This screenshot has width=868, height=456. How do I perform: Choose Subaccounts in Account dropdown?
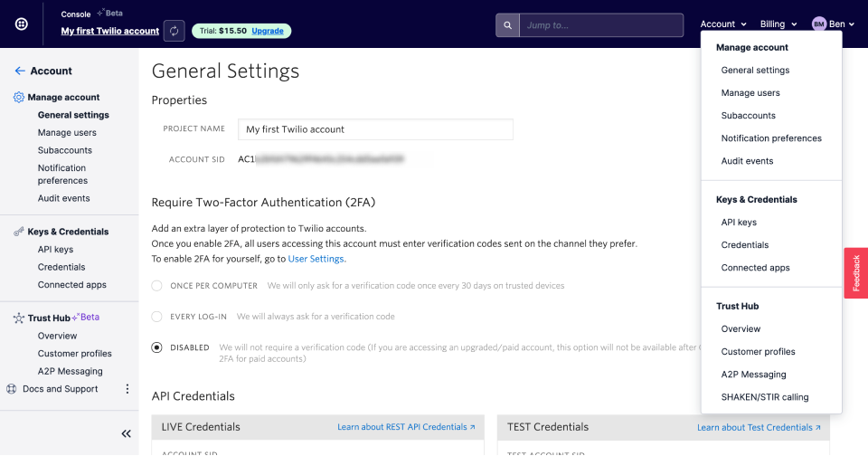point(748,116)
